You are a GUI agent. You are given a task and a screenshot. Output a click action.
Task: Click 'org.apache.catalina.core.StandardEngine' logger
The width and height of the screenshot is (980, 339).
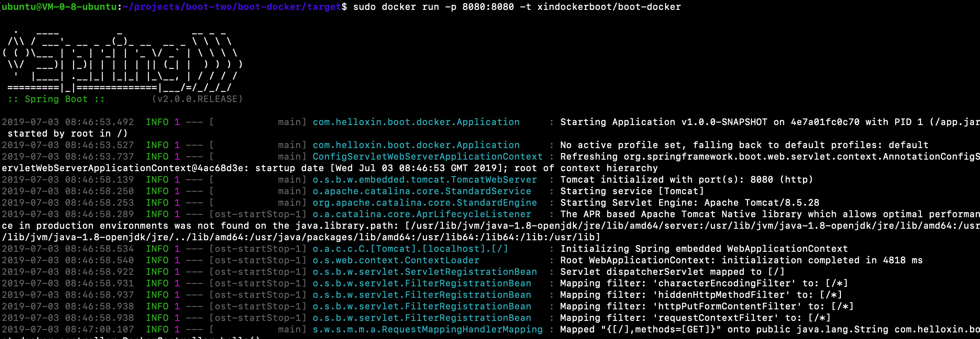click(425, 203)
